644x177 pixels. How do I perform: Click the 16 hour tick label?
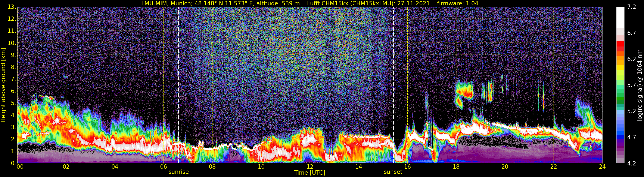(407, 167)
